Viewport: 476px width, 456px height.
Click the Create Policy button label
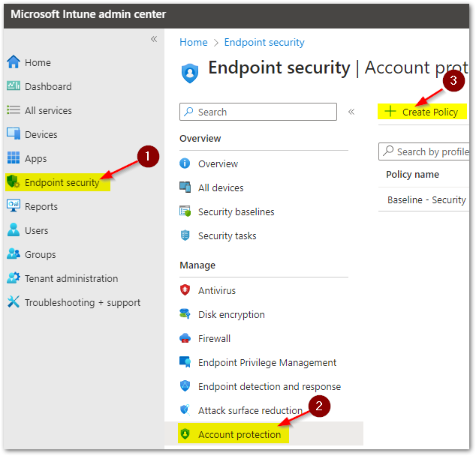point(430,112)
